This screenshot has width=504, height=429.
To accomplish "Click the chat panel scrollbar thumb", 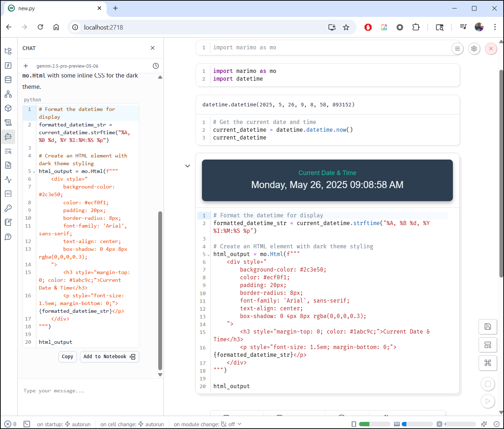I will tap(160, 291).
